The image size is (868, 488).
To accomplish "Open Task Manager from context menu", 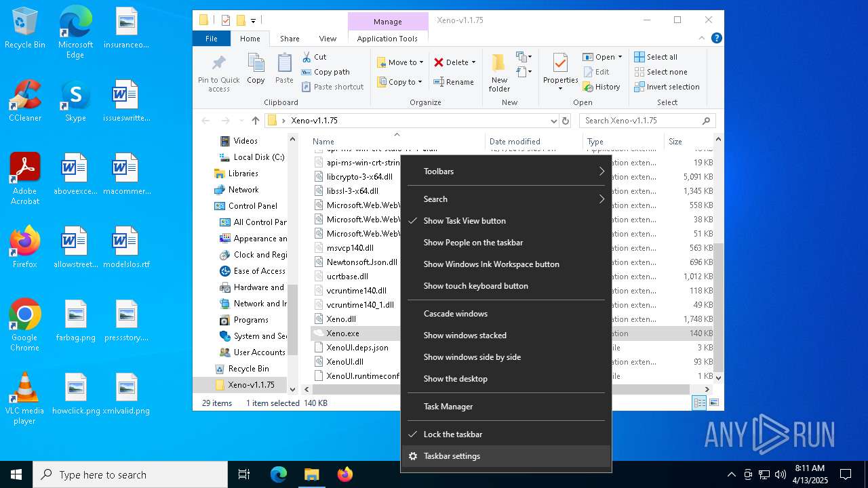I will (506, 407).
